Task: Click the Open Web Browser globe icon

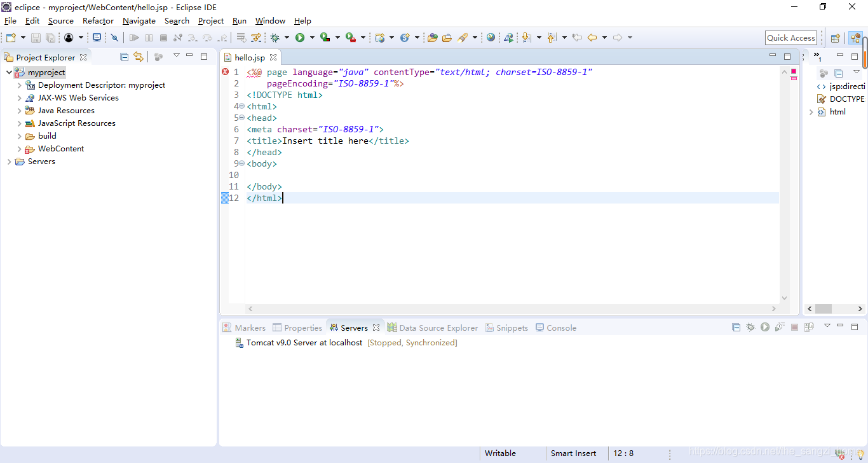Action: click(491, 38)
